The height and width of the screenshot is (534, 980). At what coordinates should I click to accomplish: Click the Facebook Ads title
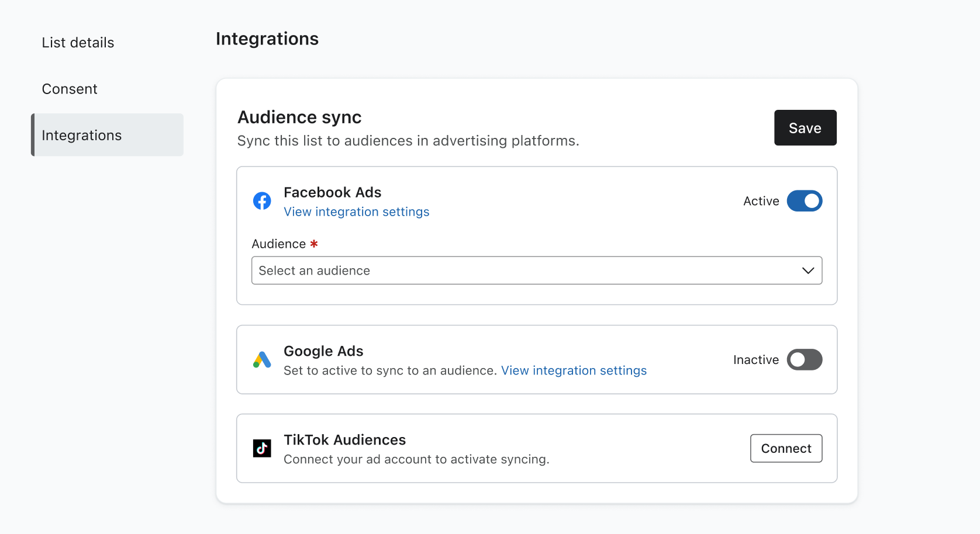332,192
